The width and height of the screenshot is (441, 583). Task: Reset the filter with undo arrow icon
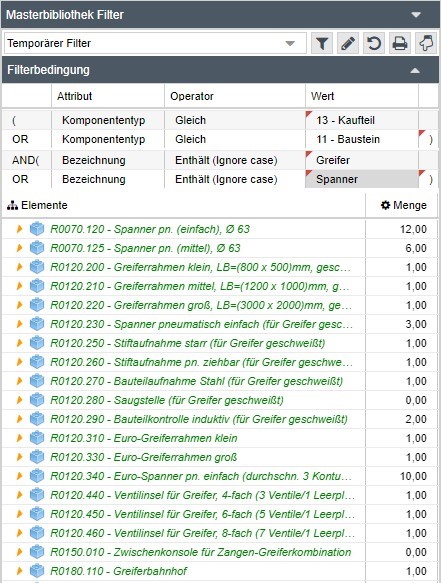pyautogui.click(x=374, y=44)
